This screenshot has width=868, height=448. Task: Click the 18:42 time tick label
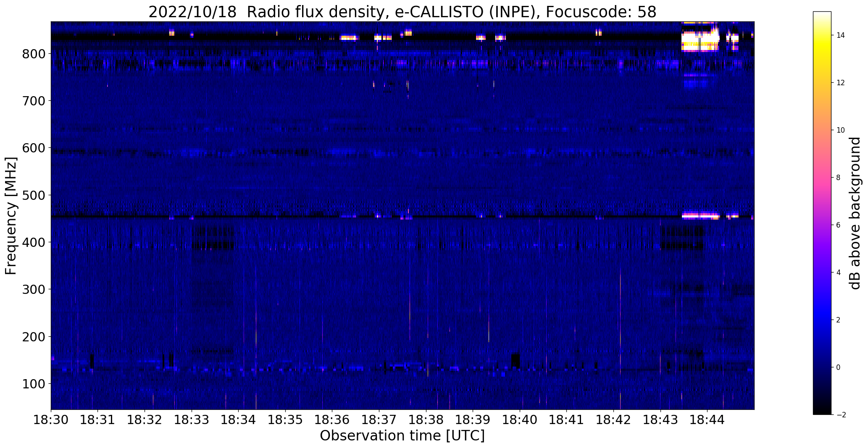(614, 419)
